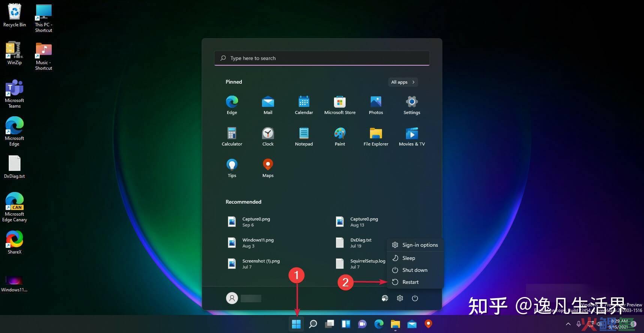Select Sleep in the power menu

[415, 258]
